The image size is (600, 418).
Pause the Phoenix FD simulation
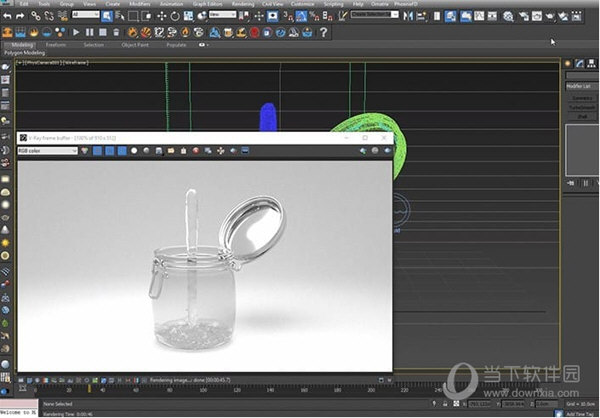tap(90, 33)
